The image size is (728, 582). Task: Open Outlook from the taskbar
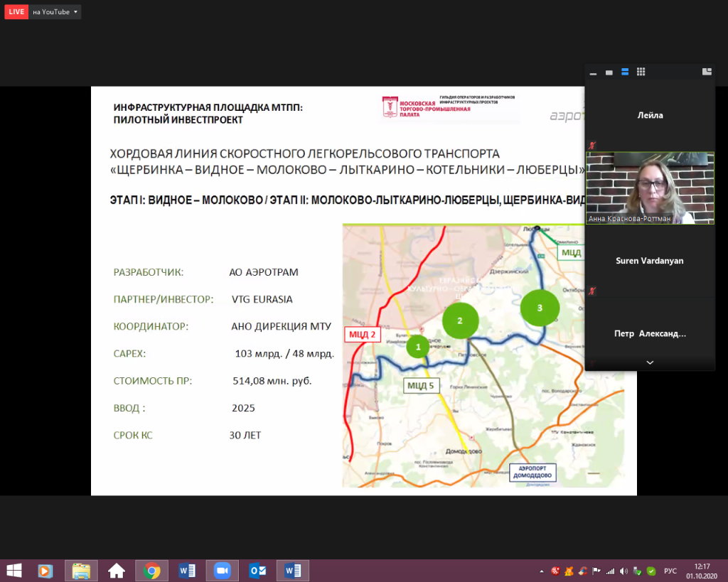[257, 571]
